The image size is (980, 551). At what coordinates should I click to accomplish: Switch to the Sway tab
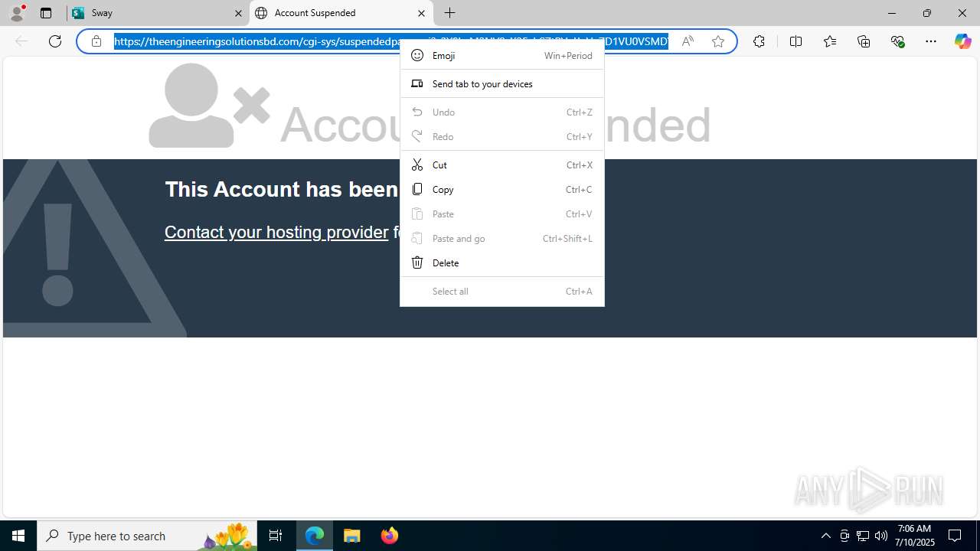[x=158, y=13]
